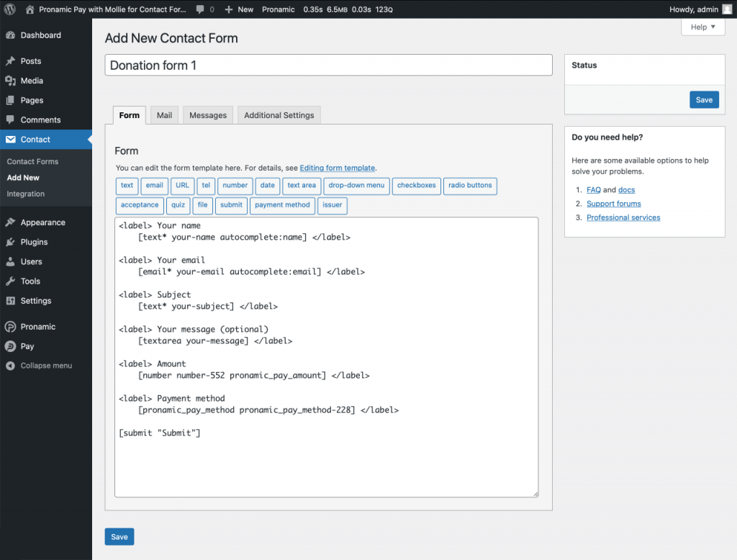Open the Editing form template link
Viewport: 737px width, 560px height.
tap(338, 168)
